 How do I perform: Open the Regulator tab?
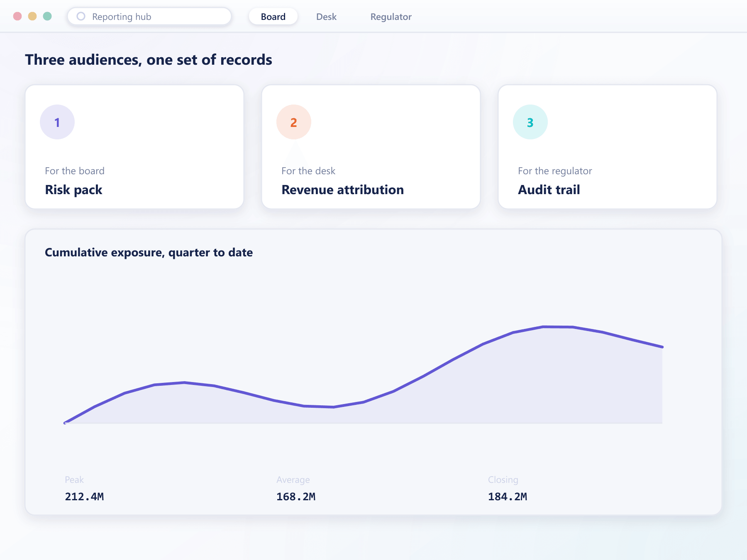click(391, 17)
